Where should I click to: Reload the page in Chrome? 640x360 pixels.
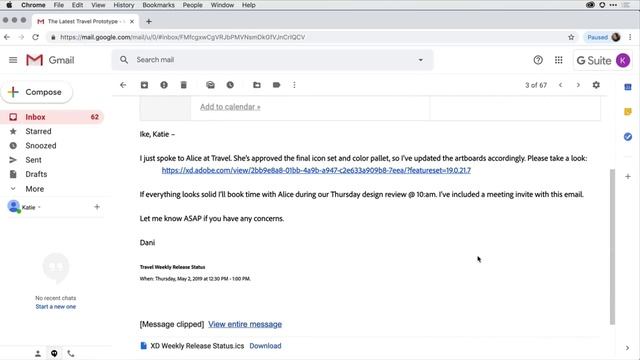click(x=36, y=37)
